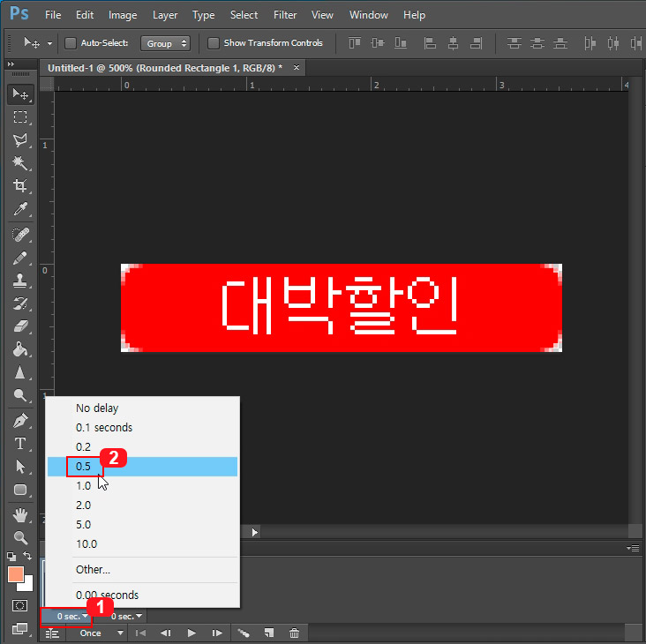This screenshot has width=646, height=644.
Task: Select the Path Selection tool
Action: (x=20, y=467)
